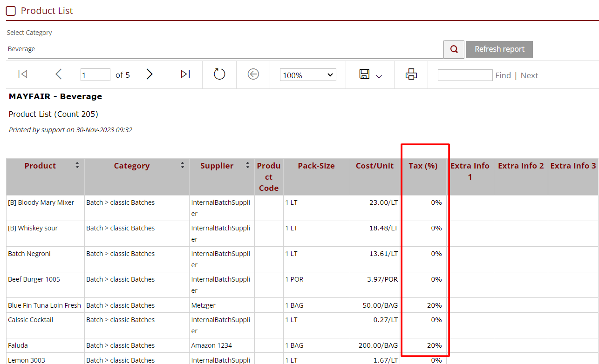Screen dimensions: 599x364
Task: Click back to parent report icon
Action: pos(253,74)
